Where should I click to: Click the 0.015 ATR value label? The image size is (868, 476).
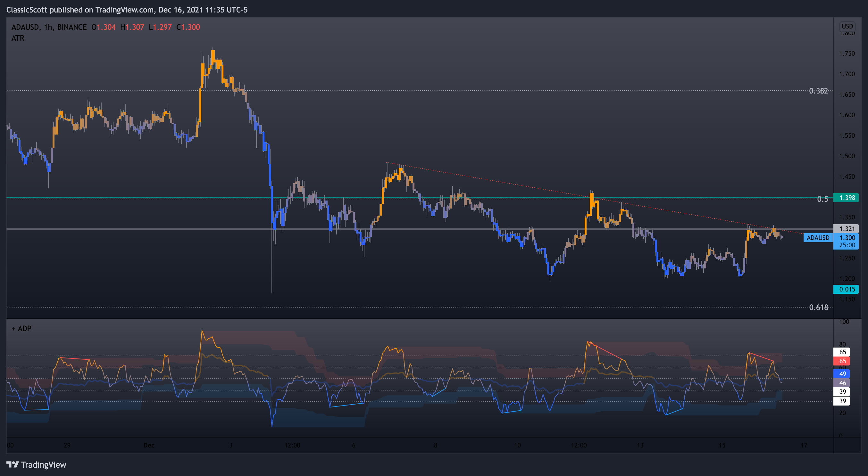[x=846, y=289]
